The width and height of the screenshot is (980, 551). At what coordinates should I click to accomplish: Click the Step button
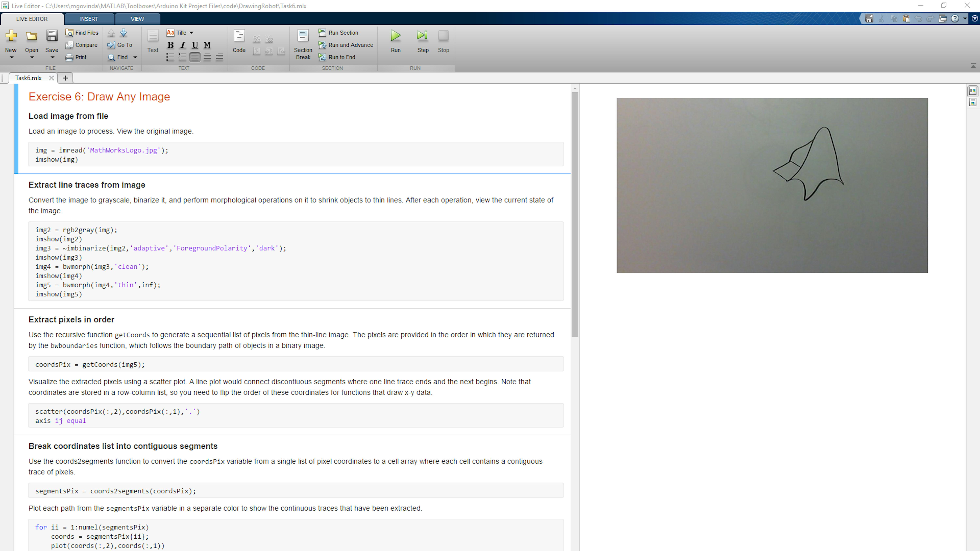[x=423, y=41]
